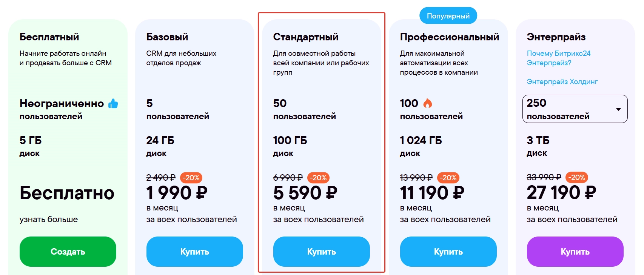Click the thumbs-up icon next to Неограниченно

113,103
